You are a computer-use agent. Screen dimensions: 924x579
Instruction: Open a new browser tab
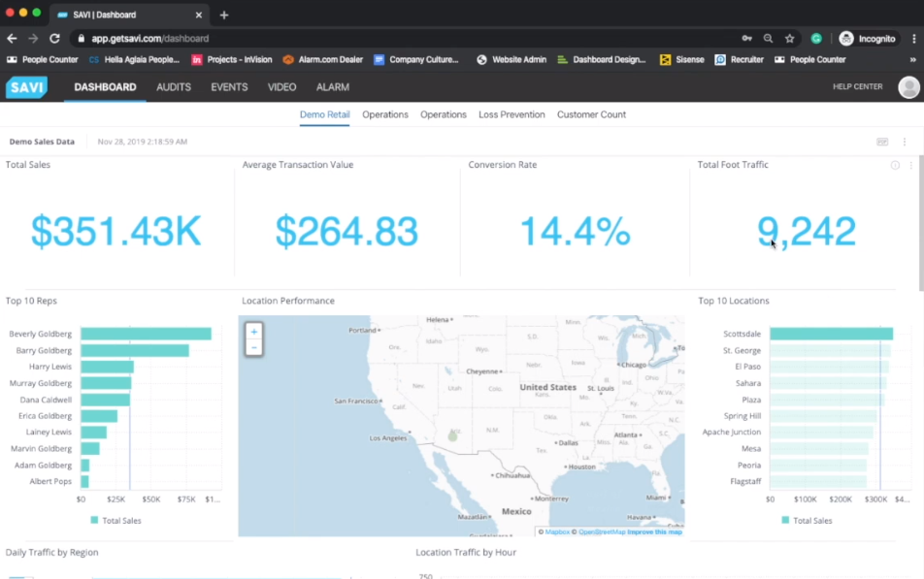click(224, 16)
